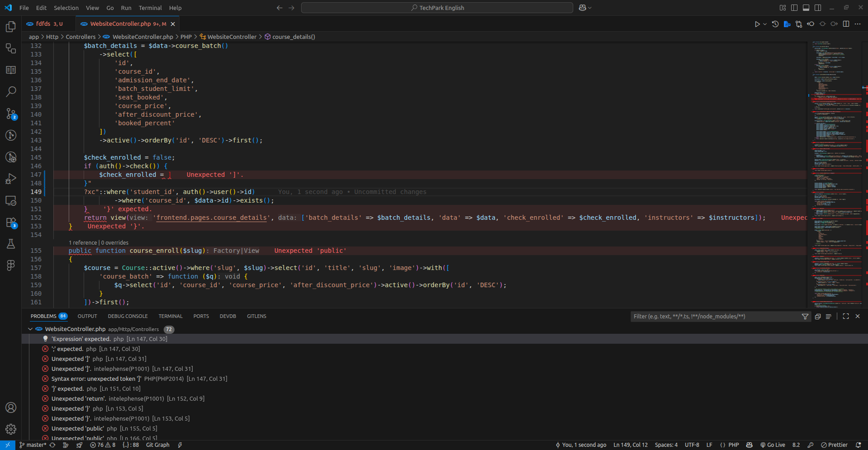The image size is (868, 450).
Task: Toggle Problems view as table or tree
Action: [x=828, y=317]
